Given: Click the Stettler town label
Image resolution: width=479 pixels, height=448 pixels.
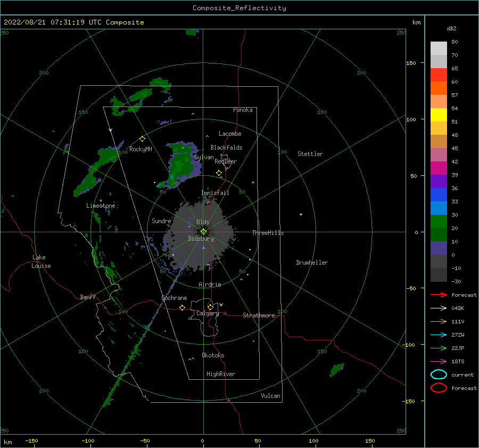Looking at the screenshot, I should tap(310, 154).
